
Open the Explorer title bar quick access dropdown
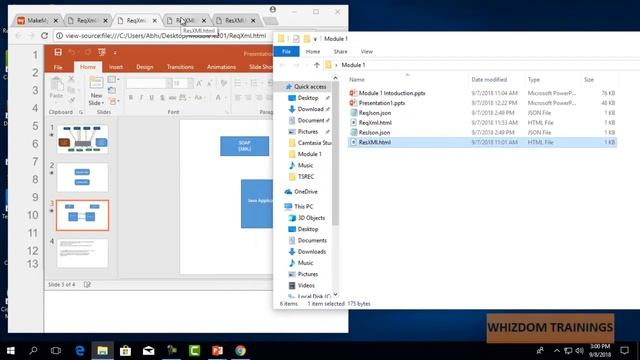pyautogui.click(x=315, y=39)
